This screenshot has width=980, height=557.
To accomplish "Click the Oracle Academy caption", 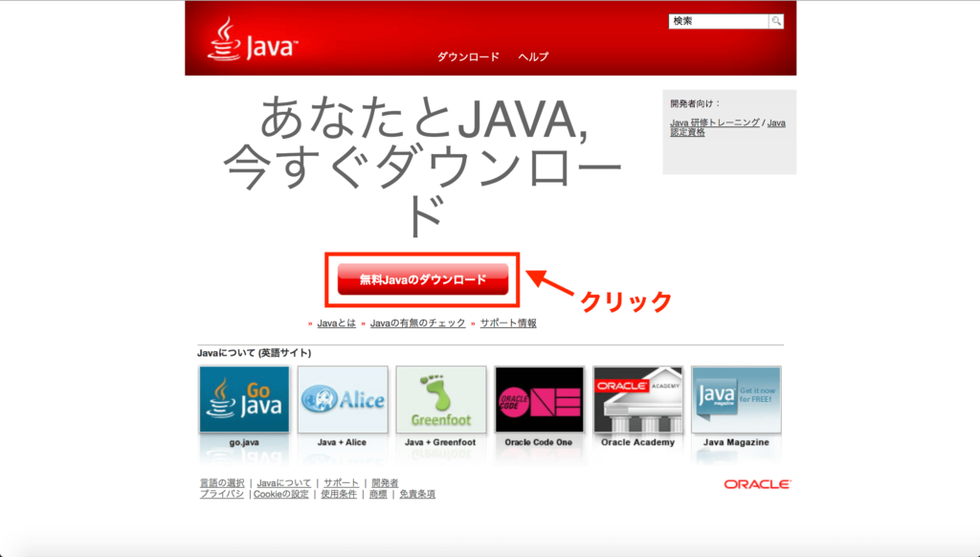I will (x=637, y=442).
